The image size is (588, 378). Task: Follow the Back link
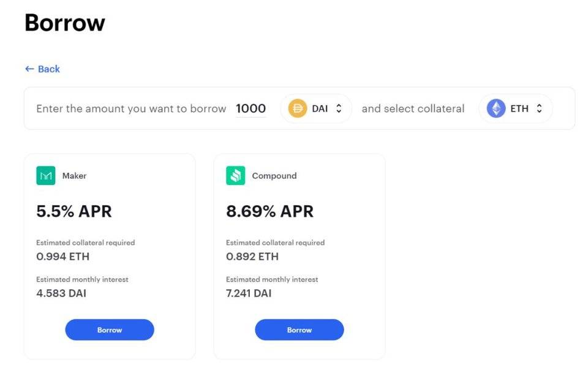(x=42, y=69)
